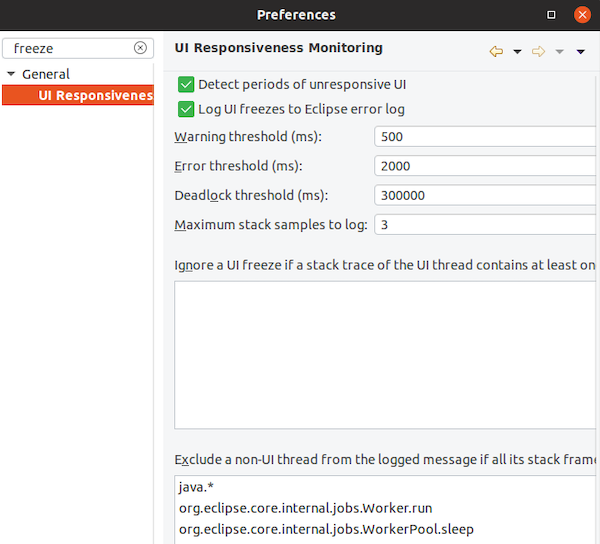Click the Deadlock threshold field
Image resolution: width=600 pixels, height=544 pixels.
pyautogui.click(x=486, y=196)
